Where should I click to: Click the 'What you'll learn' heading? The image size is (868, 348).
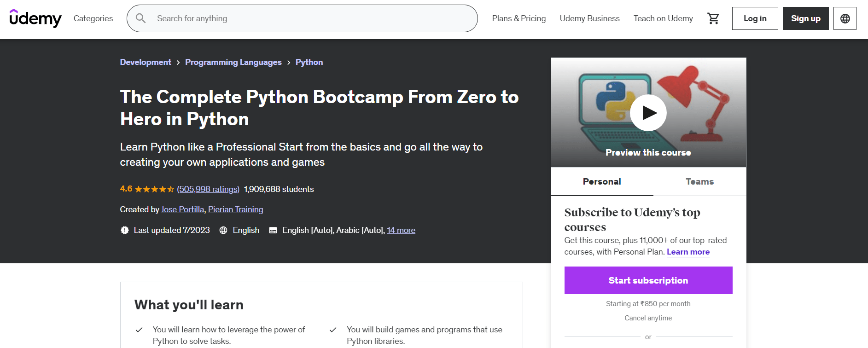[189, 305]
